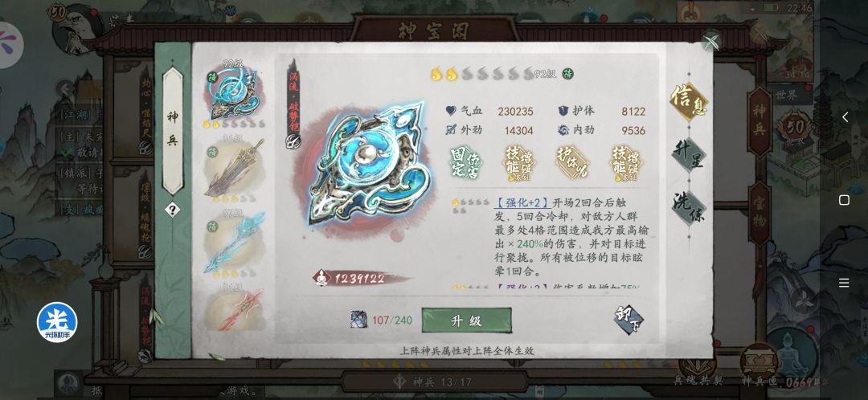Select the 宝物 side category tab
868x400 pixels.
(759, 213)
